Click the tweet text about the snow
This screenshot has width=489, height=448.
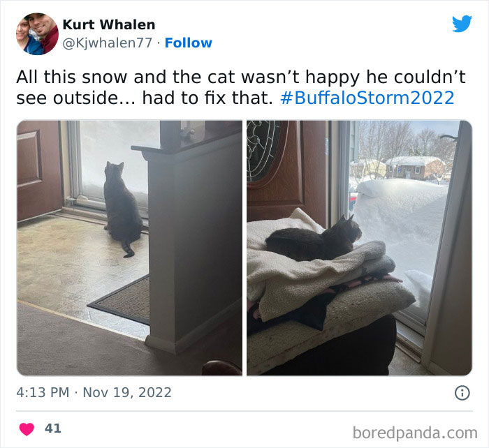(x=241, y=87)
